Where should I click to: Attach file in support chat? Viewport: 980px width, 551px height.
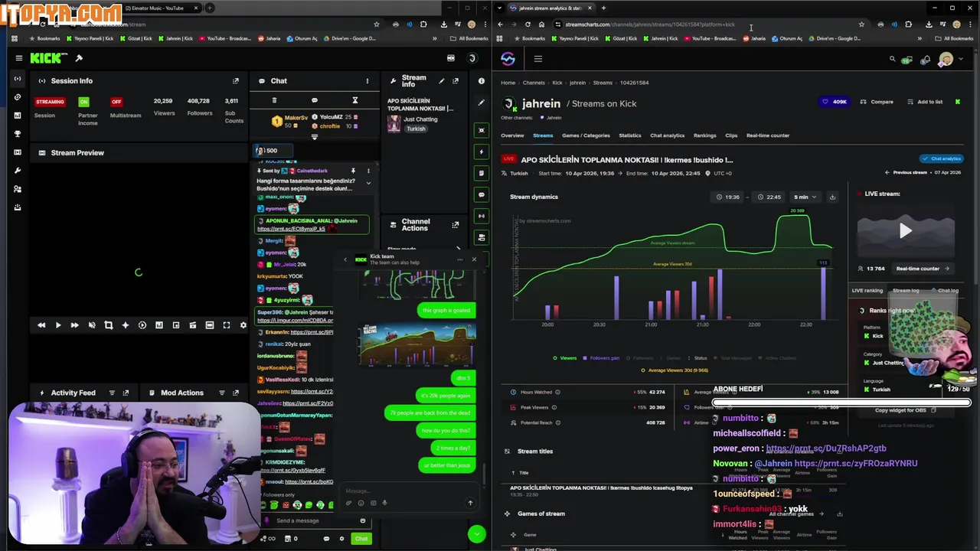pyautogui.click(x=349, y=503)
